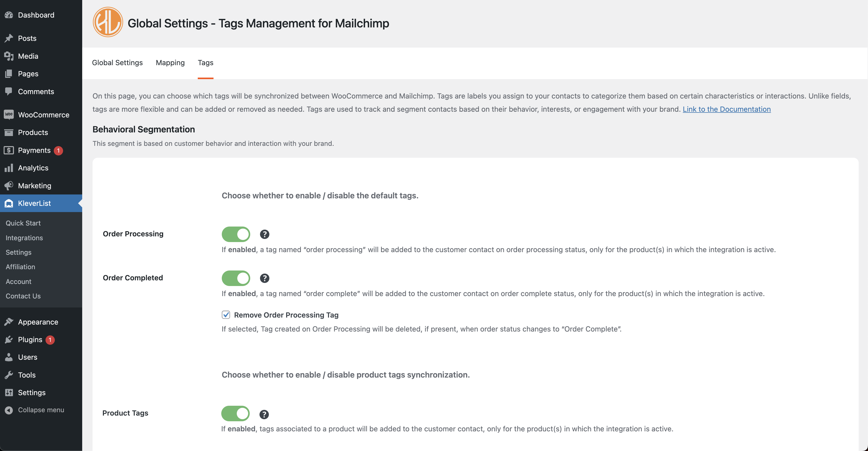
Task: Switch to the Global Settings tab
Action: (x=117, y=63)
